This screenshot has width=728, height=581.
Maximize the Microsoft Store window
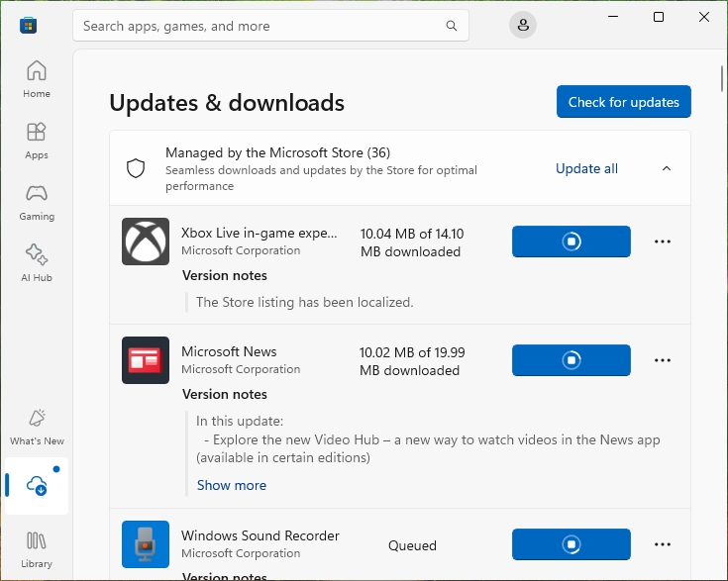[659, 17]
